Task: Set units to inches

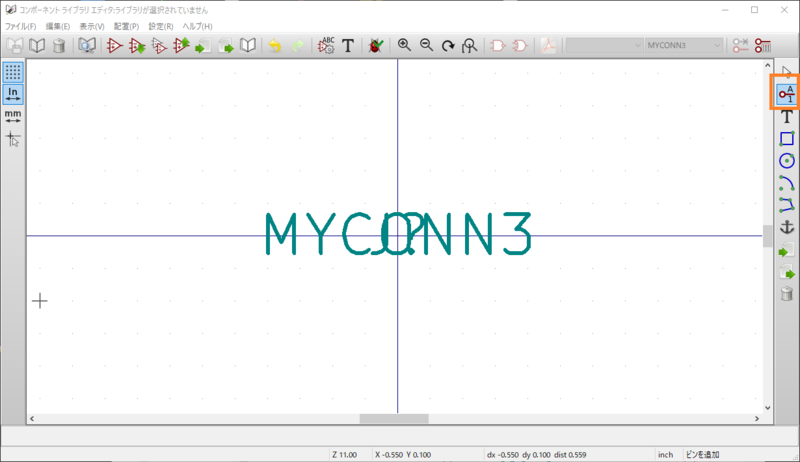Action: coord(13,94)
